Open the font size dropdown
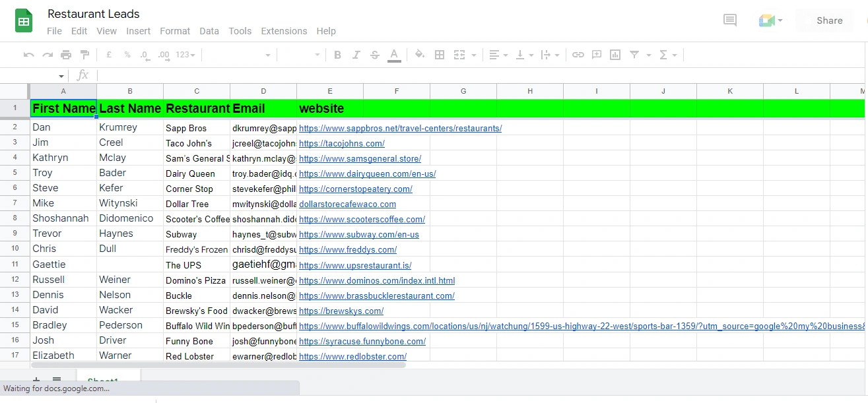Screen dimensions: 868x403 (x=300, y=55)
